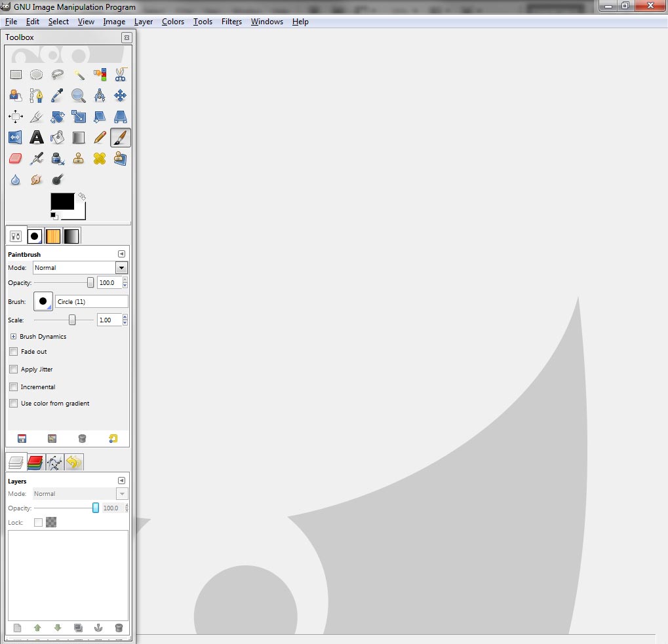Viewport: 668px width, 644px height.
Task: Switch to the Gradients tab
Action: (71, 237)
